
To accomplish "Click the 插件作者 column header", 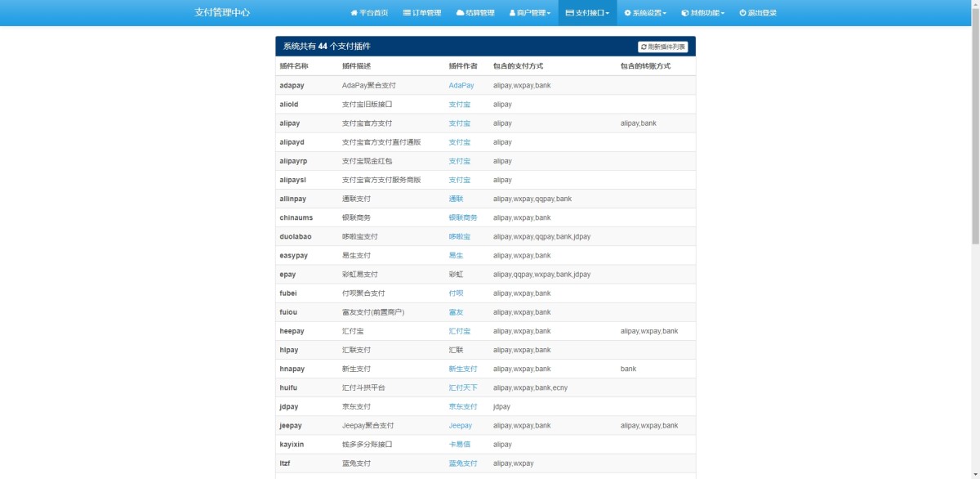I will click(x=463, y=66).
